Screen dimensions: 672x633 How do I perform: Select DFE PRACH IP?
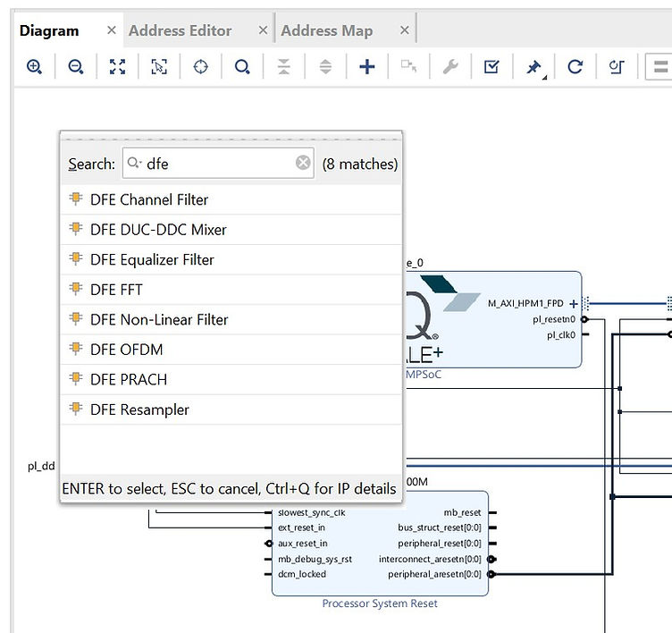231,380
